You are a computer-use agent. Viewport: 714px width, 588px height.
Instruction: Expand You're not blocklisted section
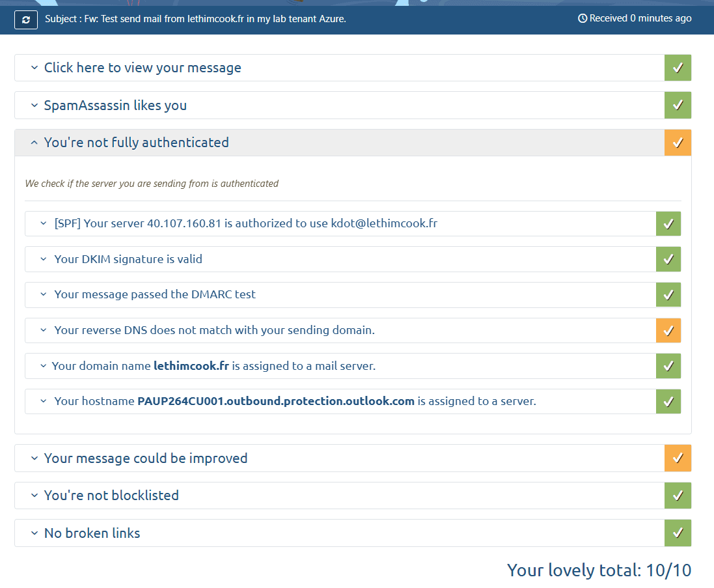pos(111,496)
